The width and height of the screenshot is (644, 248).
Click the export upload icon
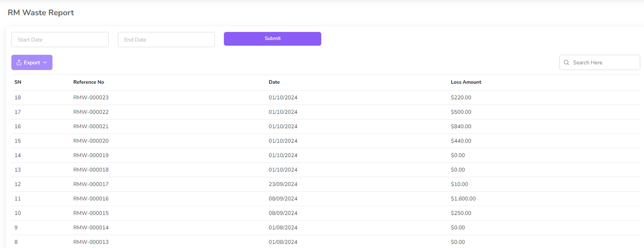(19, 62)
